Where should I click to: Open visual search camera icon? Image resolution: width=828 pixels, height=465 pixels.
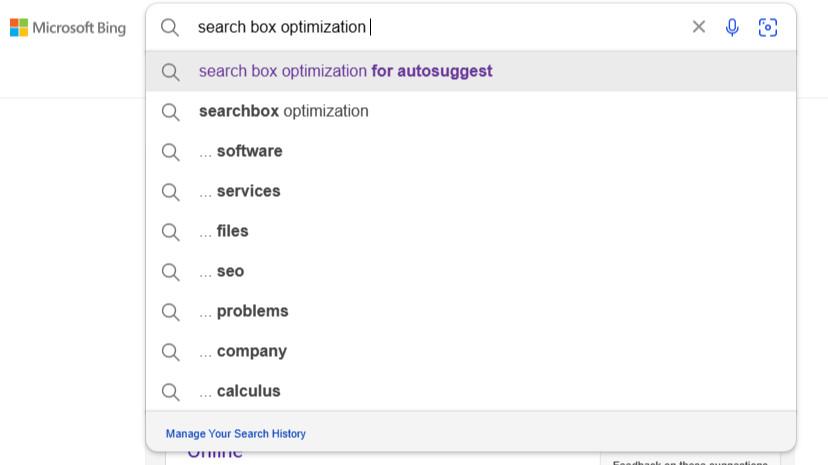pos(768,27)
